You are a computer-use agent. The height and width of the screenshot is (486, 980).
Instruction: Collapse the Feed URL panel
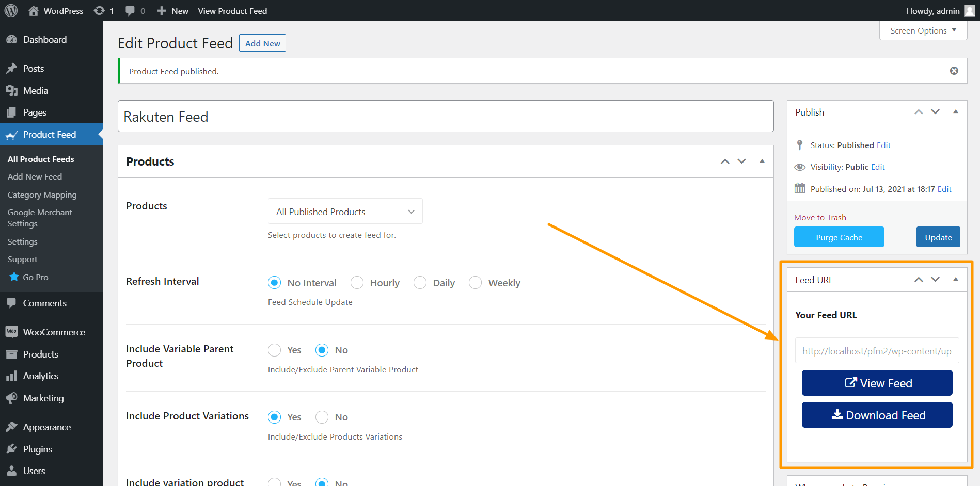(955, 280)
